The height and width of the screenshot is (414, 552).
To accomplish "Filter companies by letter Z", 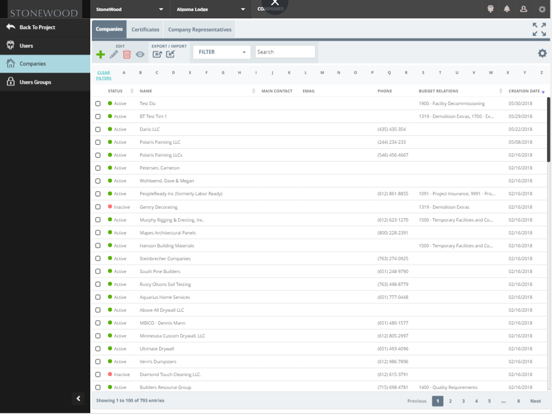I will tap(541, 73).
